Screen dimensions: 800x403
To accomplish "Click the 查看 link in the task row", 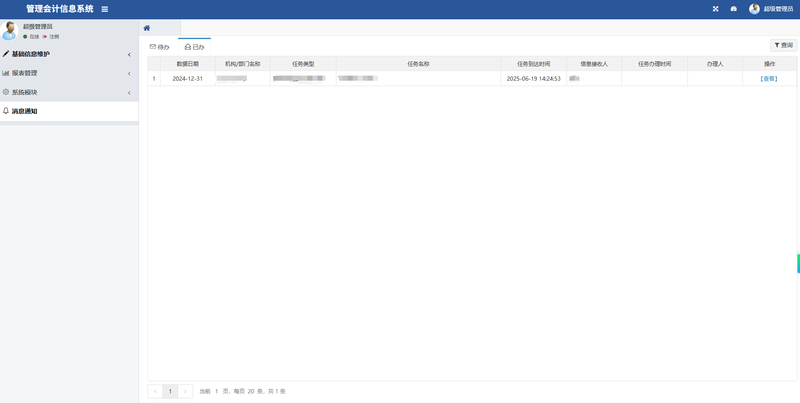I will [768, 78].
